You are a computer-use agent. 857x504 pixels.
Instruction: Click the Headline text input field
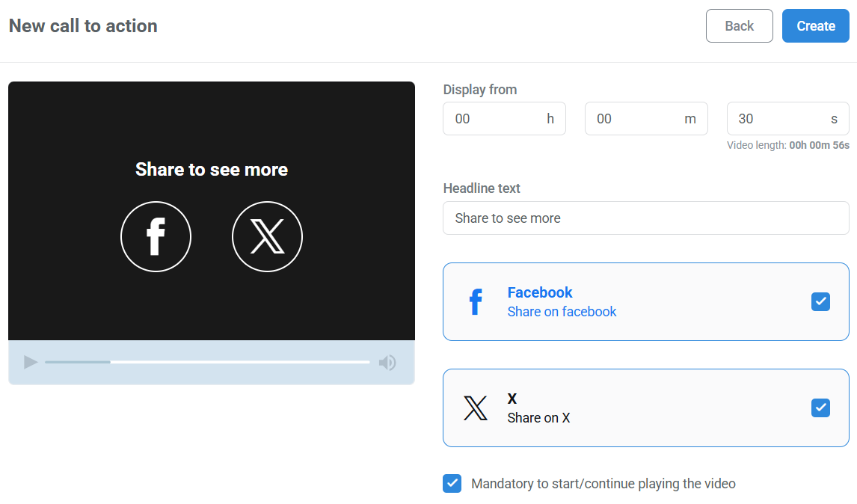pos(645,218)
